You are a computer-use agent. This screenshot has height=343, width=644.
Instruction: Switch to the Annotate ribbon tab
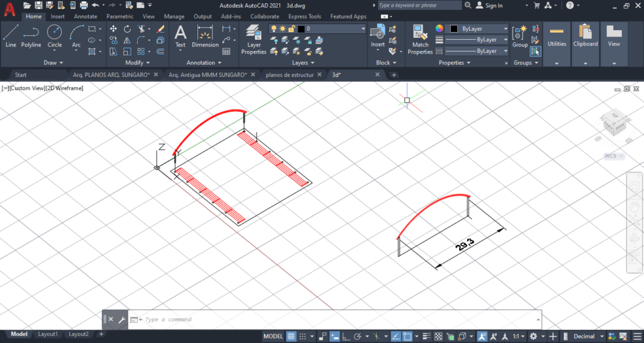(x=86, y=16)
